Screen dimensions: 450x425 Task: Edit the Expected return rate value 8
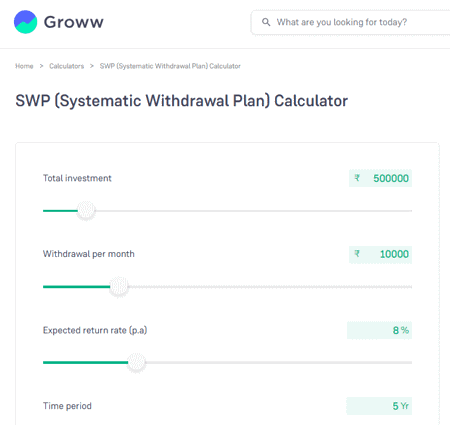[396, 330]
